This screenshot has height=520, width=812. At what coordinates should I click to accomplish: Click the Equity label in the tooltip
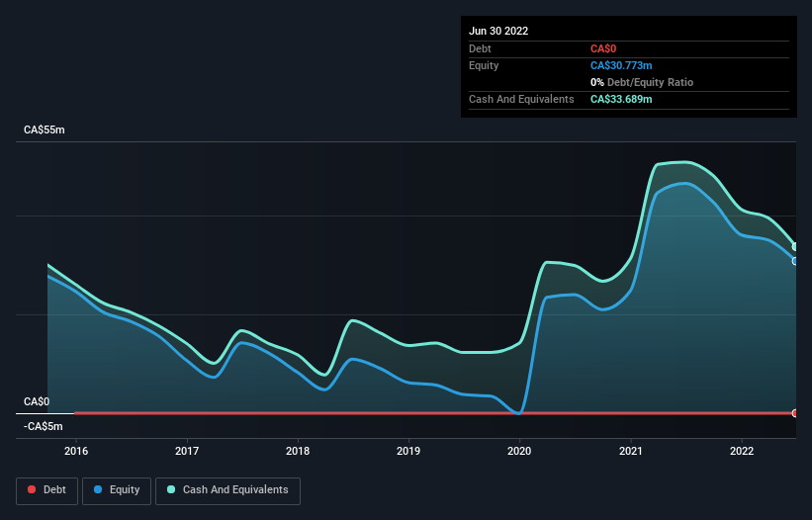(484, 65)
